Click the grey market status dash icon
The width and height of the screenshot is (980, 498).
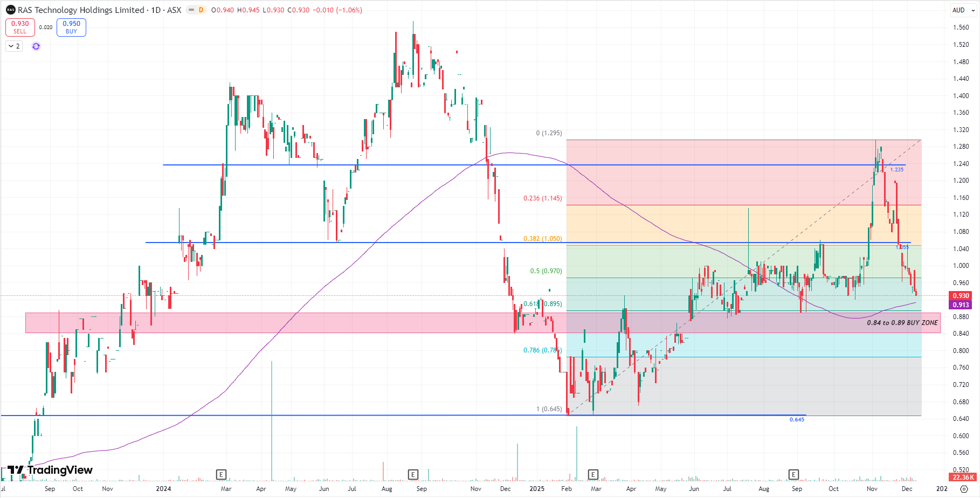[191, 10]
